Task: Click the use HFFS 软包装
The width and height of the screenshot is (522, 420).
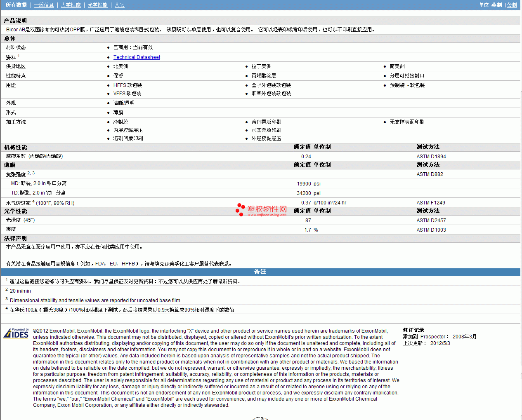Action: [128, 85]
